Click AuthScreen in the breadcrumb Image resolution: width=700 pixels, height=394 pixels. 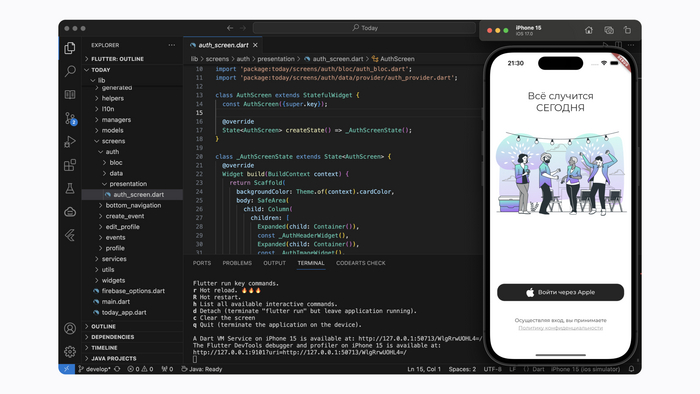(x=393, y=59)
